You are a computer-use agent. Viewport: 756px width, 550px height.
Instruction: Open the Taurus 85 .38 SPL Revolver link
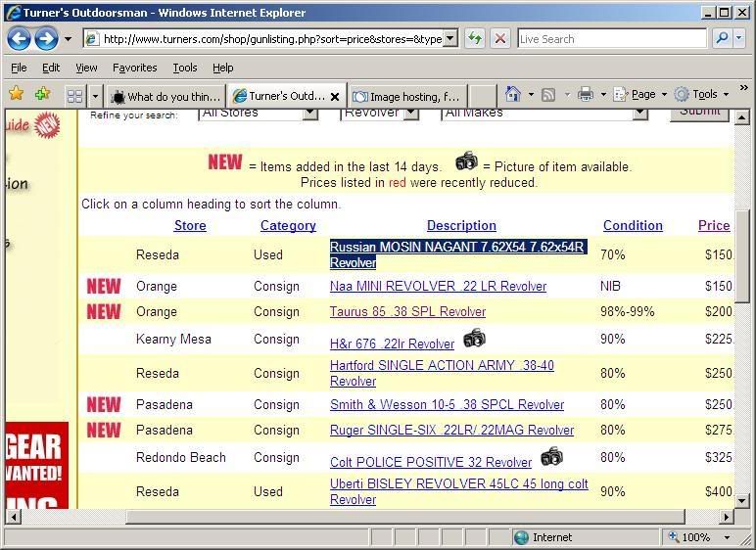tap(407, 311)
